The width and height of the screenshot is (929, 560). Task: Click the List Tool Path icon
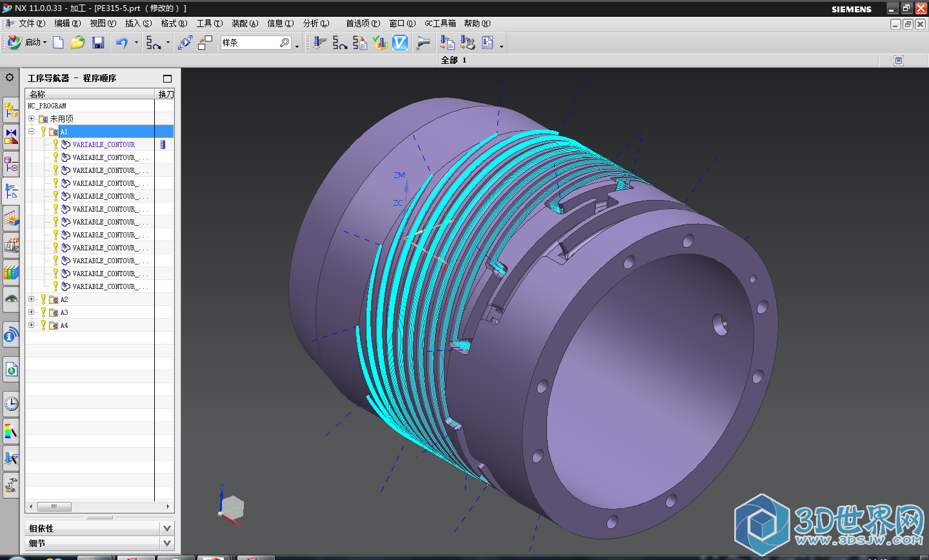(x=360, y=43)
